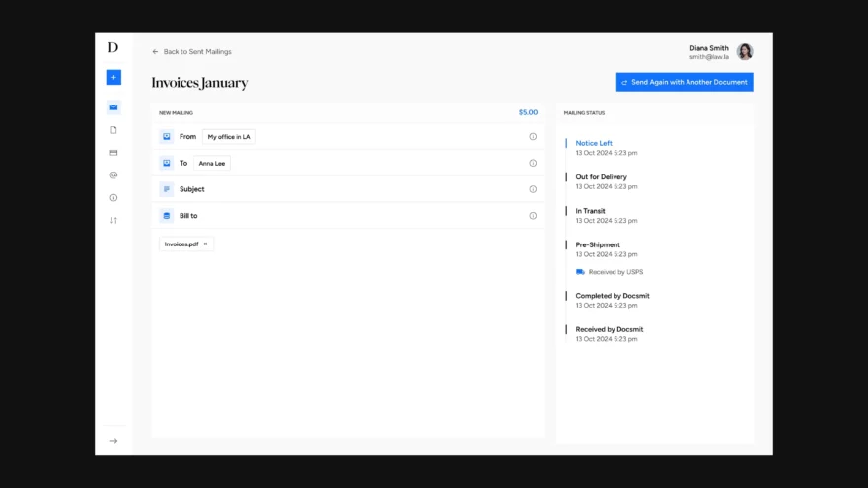Screen dimensions: 868x488
Task: Click the up-down arrows sort icon in sidebar
Action: click(113, 220)
